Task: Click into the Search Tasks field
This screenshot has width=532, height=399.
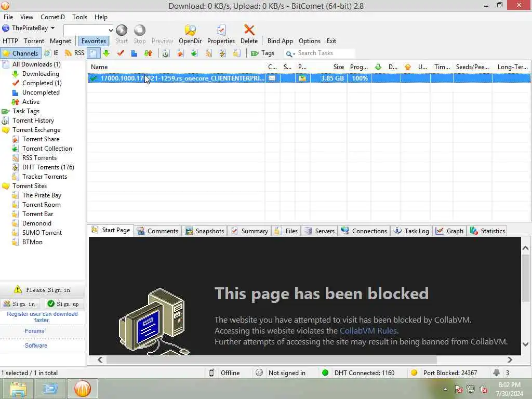Action: pos(325,53)
